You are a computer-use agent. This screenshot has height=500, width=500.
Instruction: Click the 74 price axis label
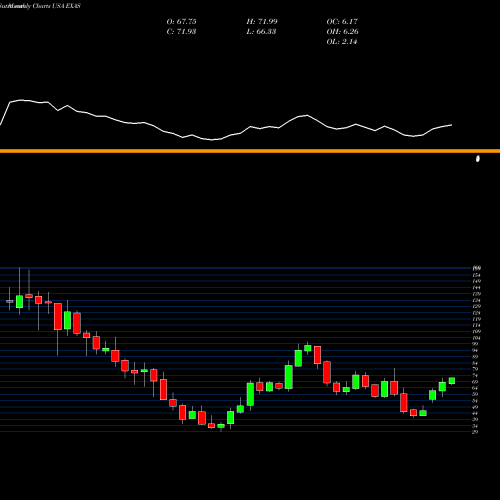pyautogui.click(x=475, y=375)
